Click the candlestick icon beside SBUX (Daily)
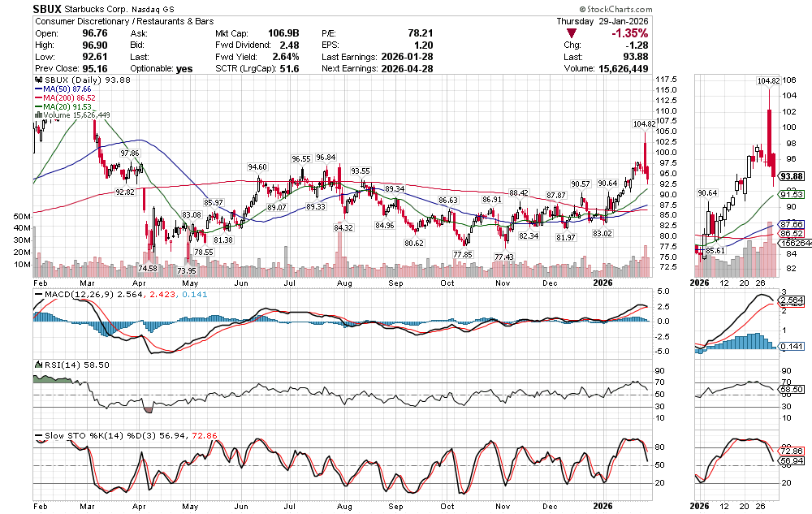The height and width of the screenshot is (514, 812). click(36, 80)
